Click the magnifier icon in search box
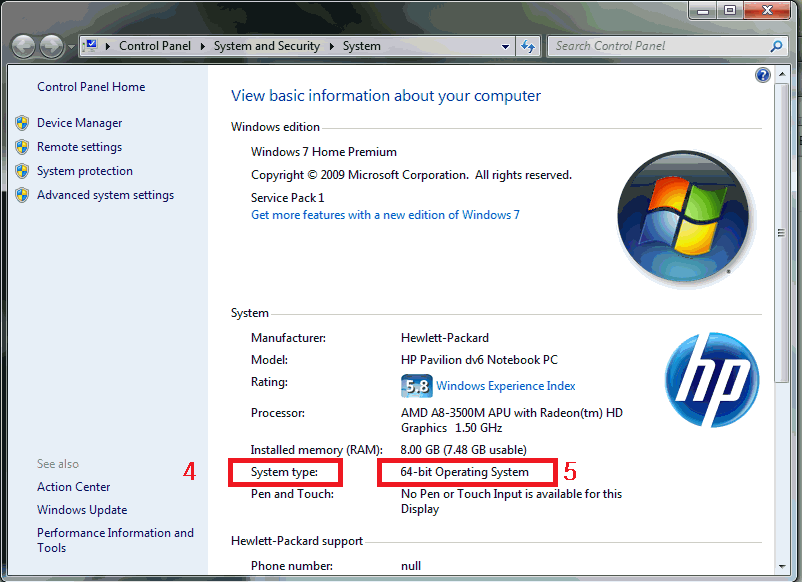The image size is (802, 582). click(x=776, y=46)
